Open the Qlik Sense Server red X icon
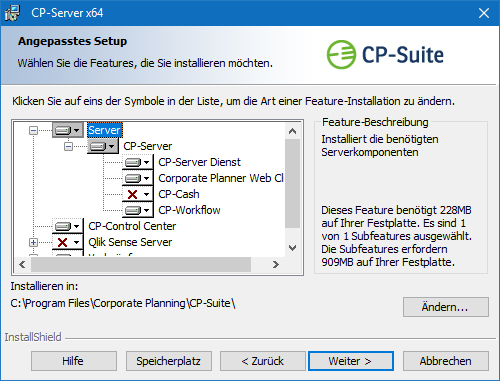 click(x=68, y=242)
